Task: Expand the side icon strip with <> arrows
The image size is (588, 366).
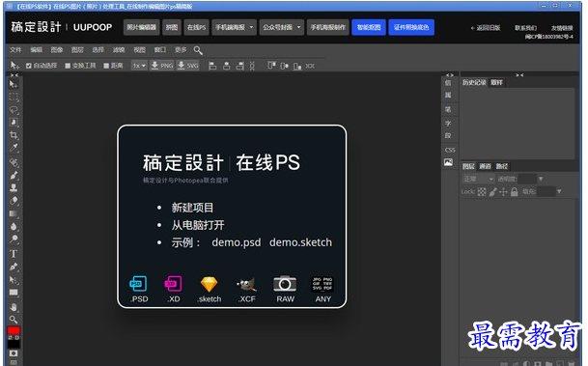Action: click(x=449, y=75)
